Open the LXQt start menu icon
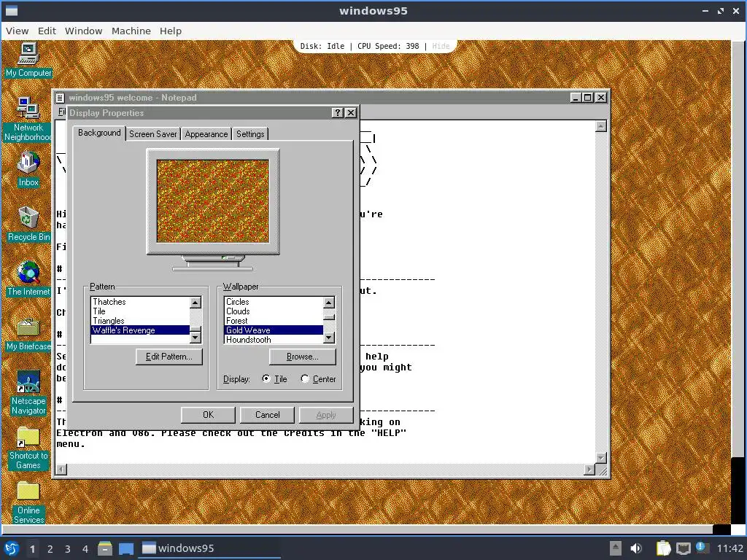 pyautogui.click(x=12, y=548)
